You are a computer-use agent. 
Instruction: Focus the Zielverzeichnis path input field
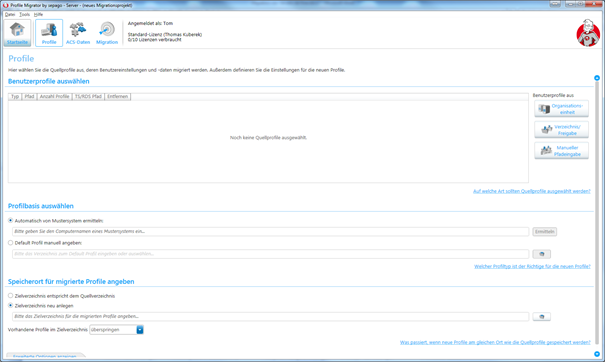(x=270, y=316)
